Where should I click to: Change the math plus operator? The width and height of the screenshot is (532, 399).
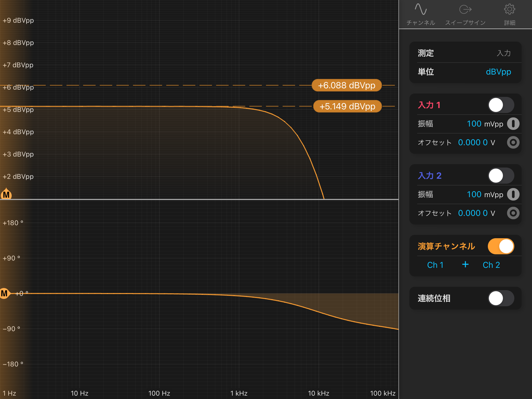pyautogui.click(x=465, y=264)
